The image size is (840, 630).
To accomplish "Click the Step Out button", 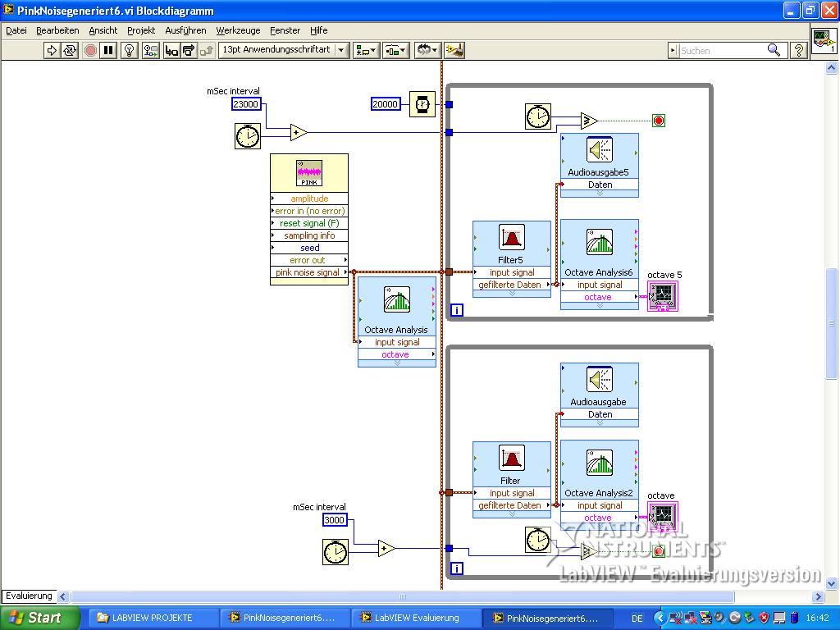I will pyautogui.click(x=207, y=50).
